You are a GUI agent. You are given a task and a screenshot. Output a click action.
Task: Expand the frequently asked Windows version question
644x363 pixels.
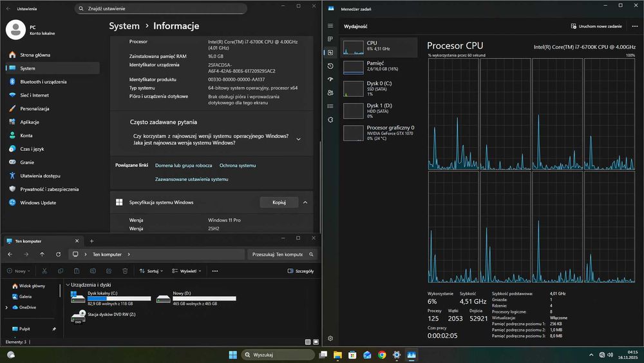tap(299, 139)
